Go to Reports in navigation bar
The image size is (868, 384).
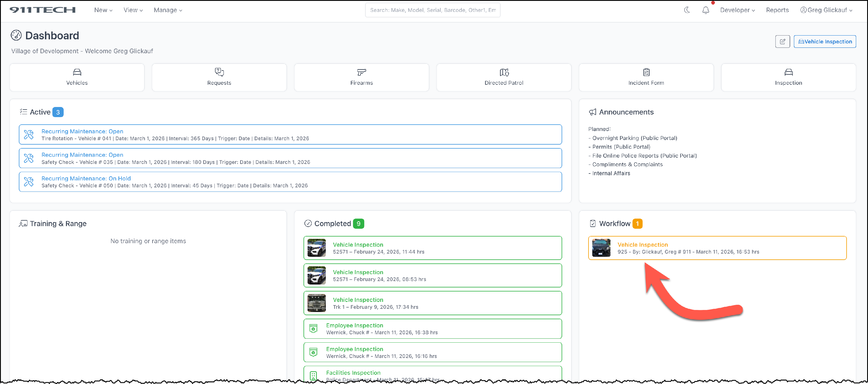click(777, 10)
